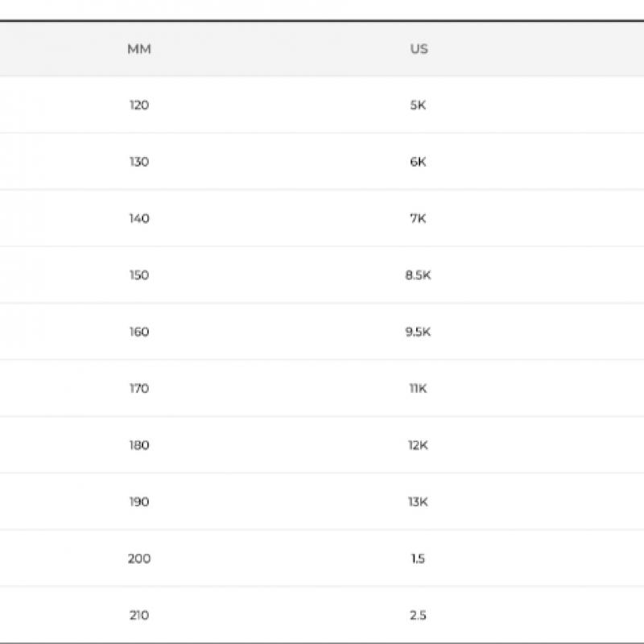Choose the 7K US size cell
This screenshot has width=644, height=644.
[418, 219]
